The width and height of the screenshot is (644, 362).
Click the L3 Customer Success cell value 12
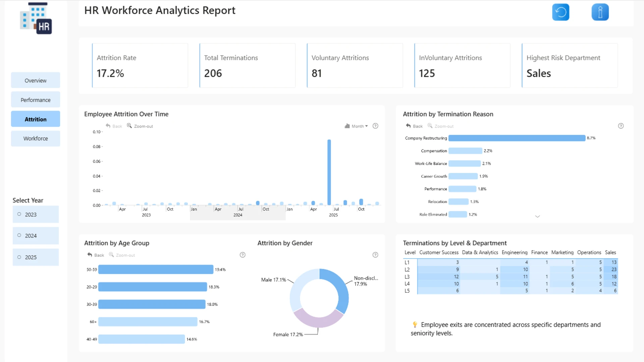(x=438, y=277)
